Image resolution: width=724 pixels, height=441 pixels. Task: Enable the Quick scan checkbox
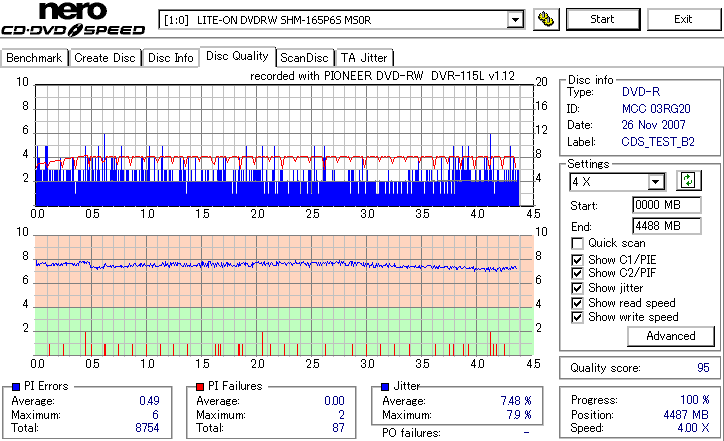point(577,243)
